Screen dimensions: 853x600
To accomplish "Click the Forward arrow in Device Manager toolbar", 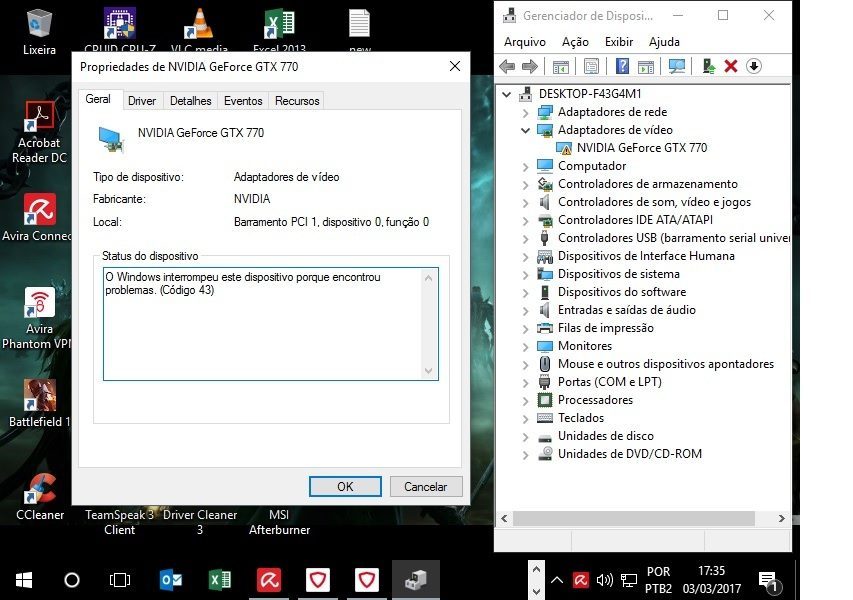I will (x=529, y=66).
